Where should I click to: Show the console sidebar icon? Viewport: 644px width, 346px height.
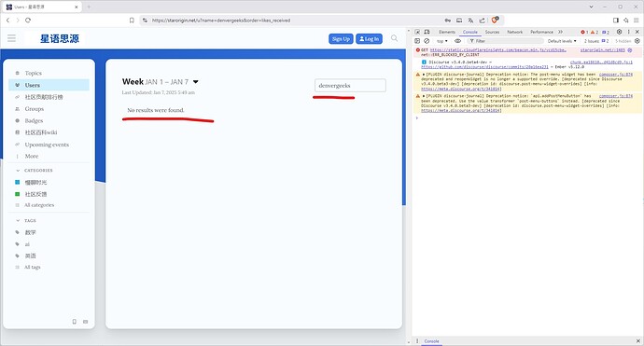pyautogui.click(x=417, y=41)
